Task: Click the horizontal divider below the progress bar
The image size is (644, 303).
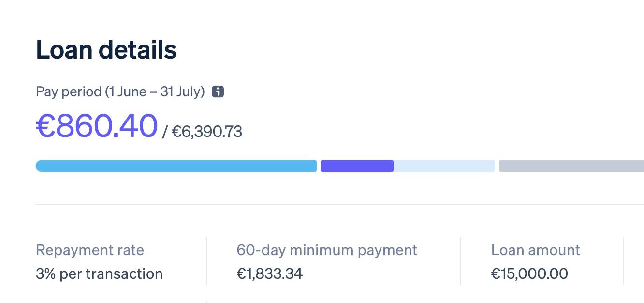Action: click(338, 205)
